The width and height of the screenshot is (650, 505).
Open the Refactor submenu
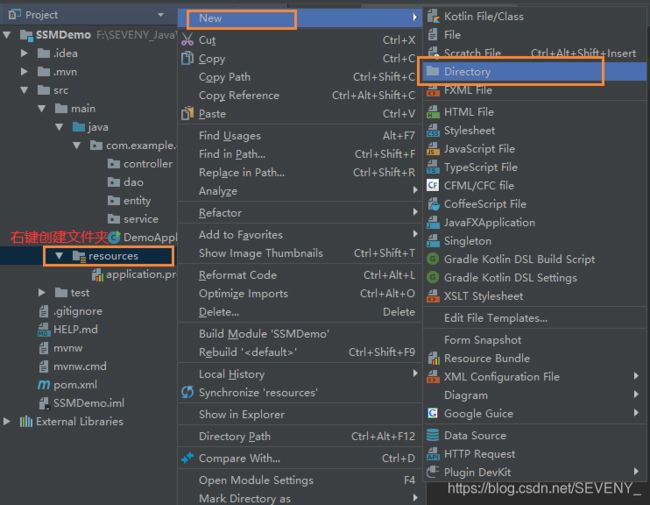click(x=300, y=213)
